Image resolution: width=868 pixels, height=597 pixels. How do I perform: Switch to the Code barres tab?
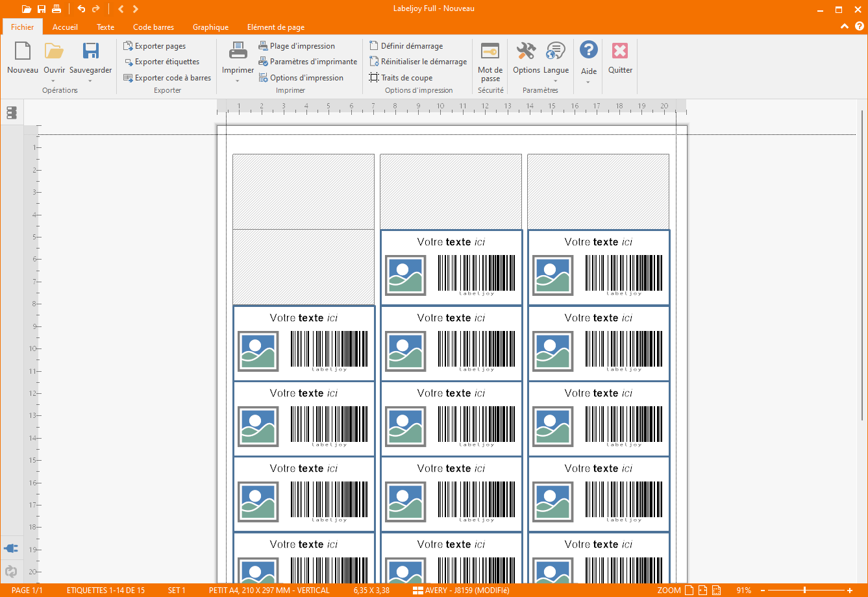point(153,27)
